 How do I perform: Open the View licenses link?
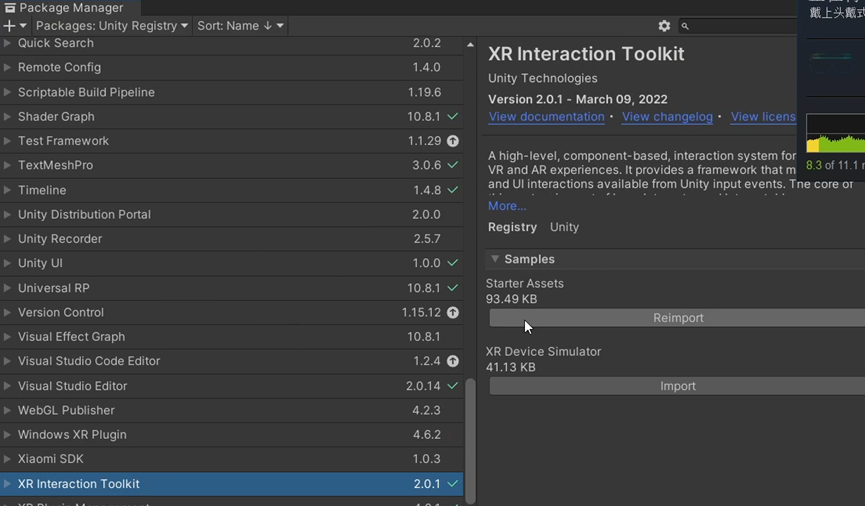[763, 117]
